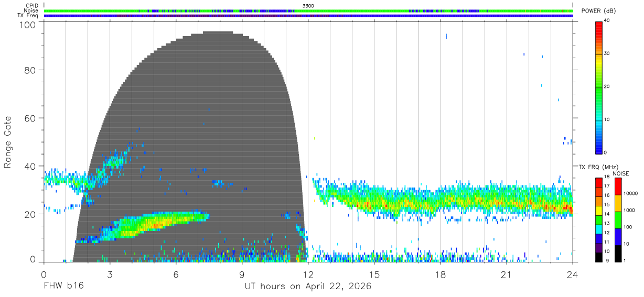Click range gate tick 60

31,118
